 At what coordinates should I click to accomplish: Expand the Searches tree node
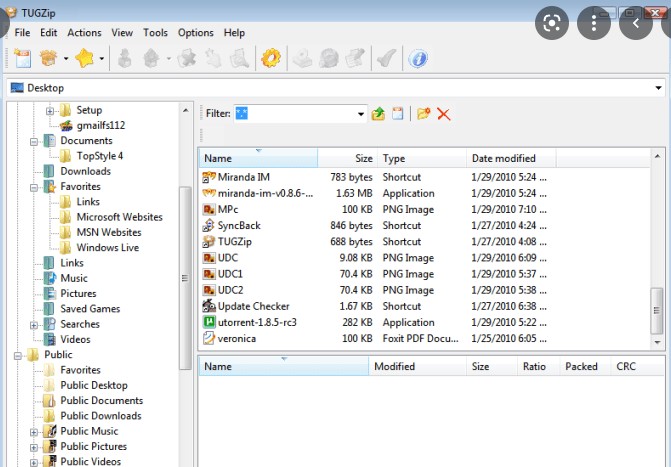[x=34, y=325]
